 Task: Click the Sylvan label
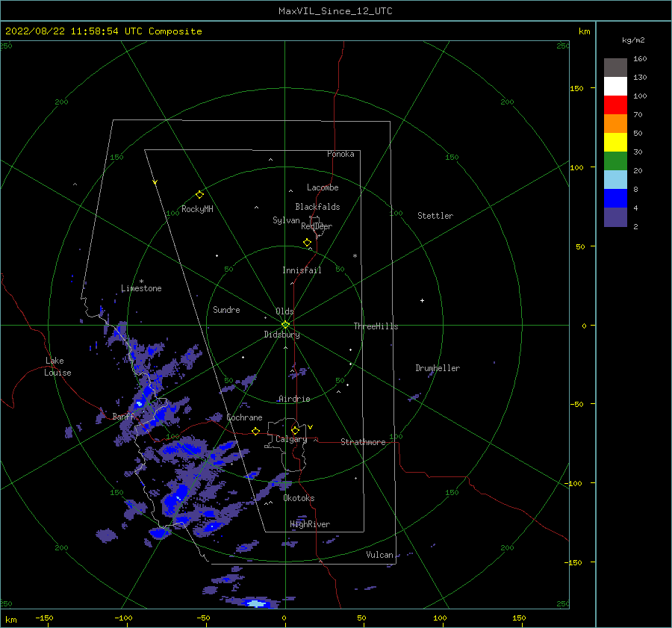pos(286,220)
